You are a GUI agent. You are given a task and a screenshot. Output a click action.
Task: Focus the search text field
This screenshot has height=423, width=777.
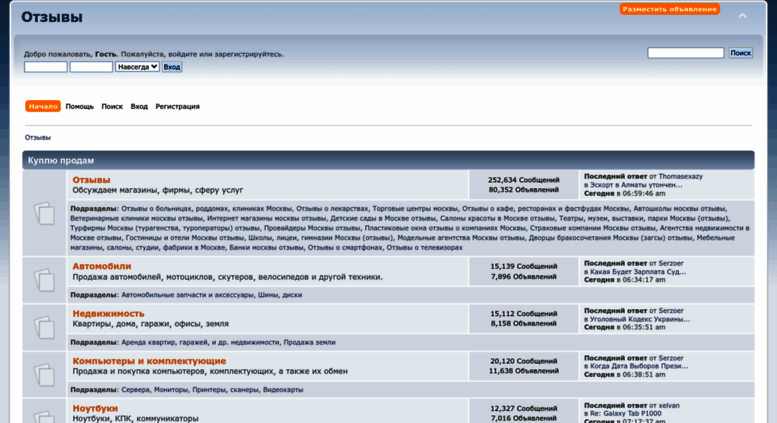pyautogui.click(x=686, y=53)
